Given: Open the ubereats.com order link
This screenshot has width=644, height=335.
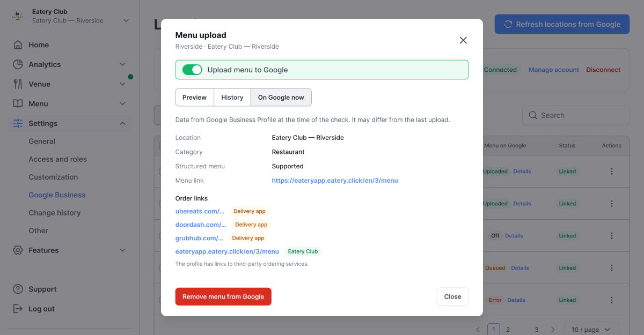Looking at the screenshot, I should pyautogui.click(x=200, y=211).
